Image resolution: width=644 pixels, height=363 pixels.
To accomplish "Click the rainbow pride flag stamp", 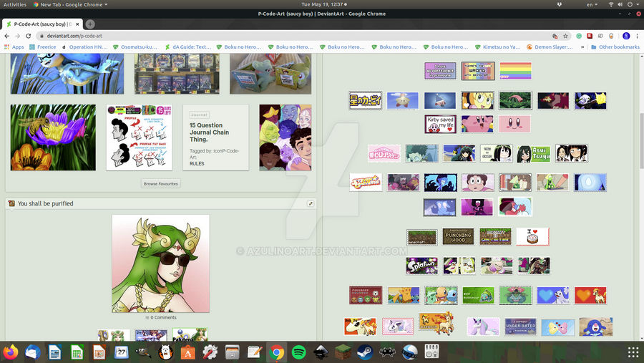I will [515, 71].
